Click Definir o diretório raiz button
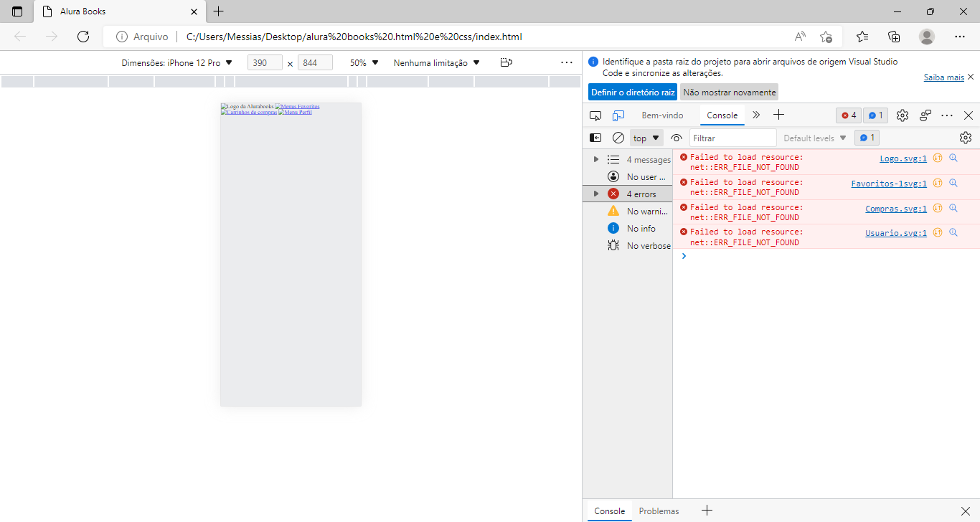 tap(633, 92)
